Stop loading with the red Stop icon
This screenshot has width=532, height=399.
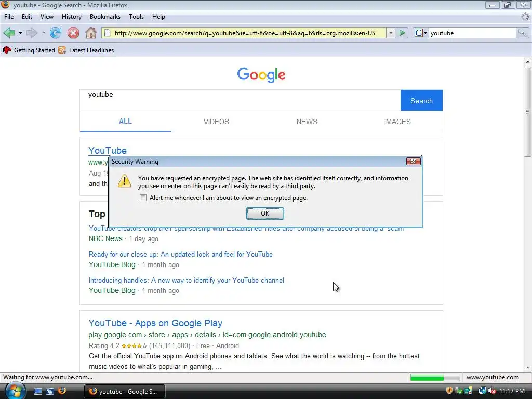pyautogui.click(x=73, y=33)
